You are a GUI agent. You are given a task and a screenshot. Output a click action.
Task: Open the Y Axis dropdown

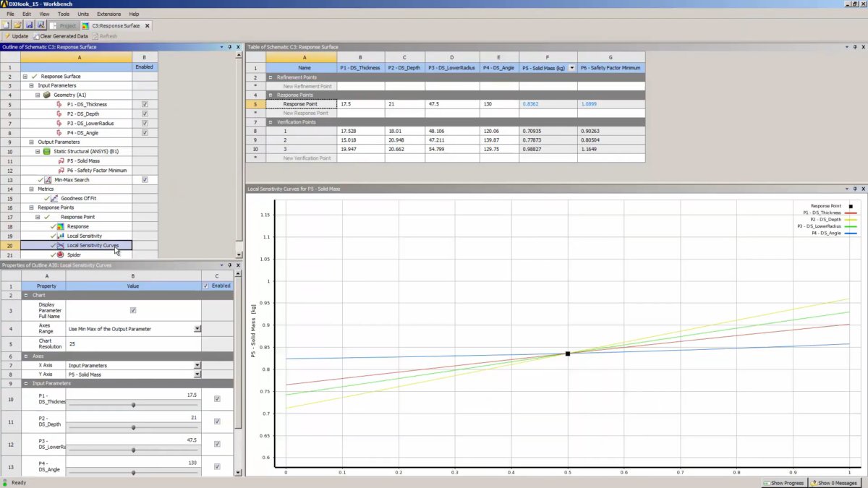click(x=197, y=374)
